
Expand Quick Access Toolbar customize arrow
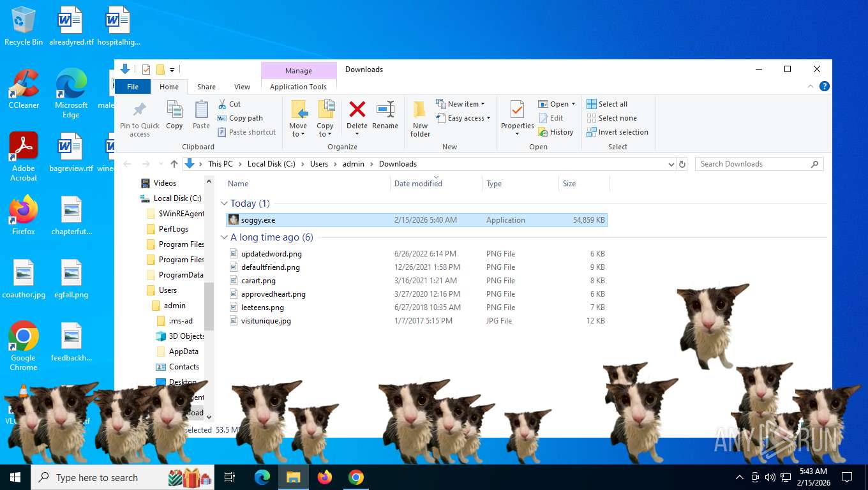(x=172, y=70)
